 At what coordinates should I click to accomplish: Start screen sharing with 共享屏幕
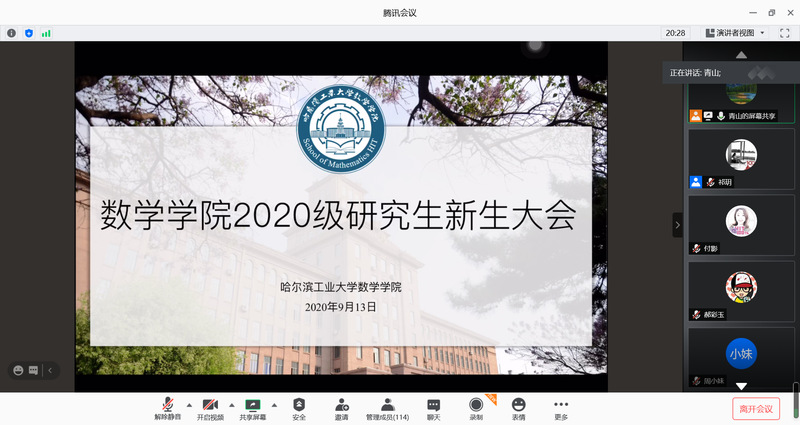click(x=252, y=408)
